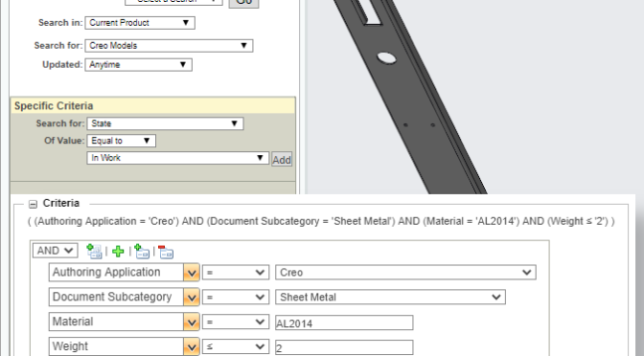Viewport: 644px width, 356px height.
Task: Open the Updated Anytime dropdown
Action: pyautogui.click(x=138, y=64)
